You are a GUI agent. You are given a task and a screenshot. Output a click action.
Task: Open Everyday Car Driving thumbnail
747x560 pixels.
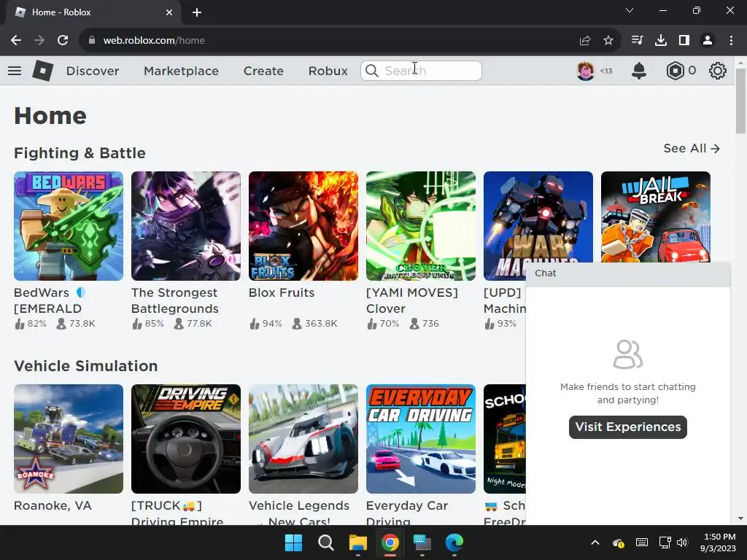(x=421, y=438)
